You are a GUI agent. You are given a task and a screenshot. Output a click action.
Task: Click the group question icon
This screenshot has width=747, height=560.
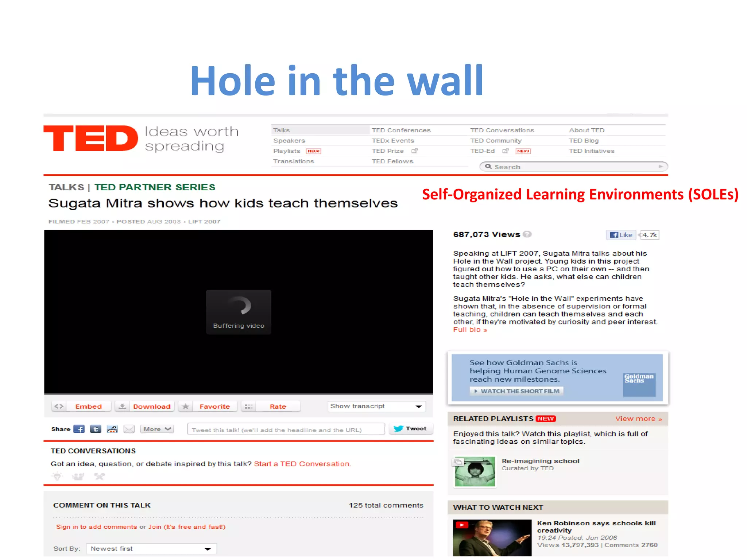(78, 476)
